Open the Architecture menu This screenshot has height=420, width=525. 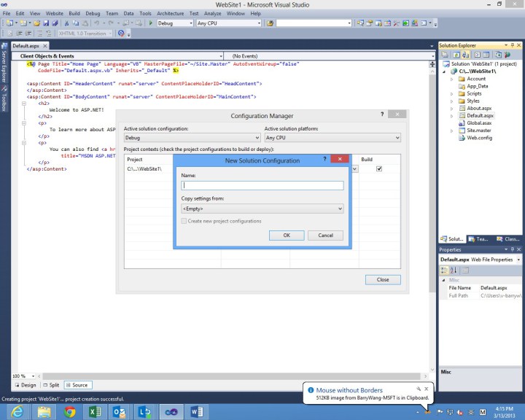coord(170,13)
